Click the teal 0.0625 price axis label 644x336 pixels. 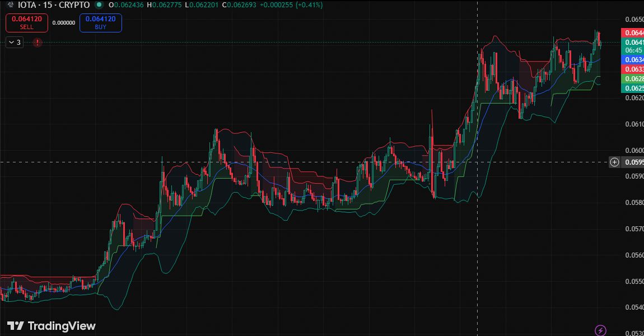coord(633,88)
